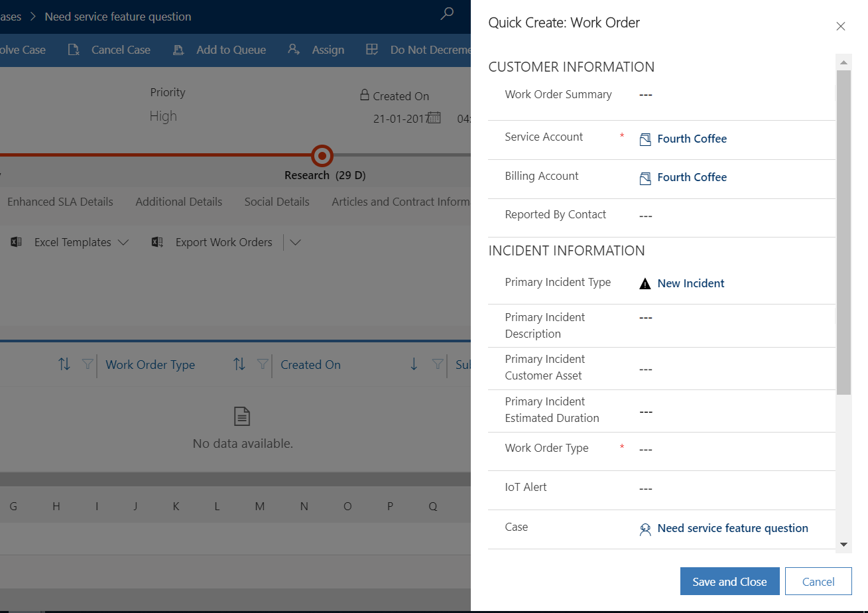This screenshot has height=613, width=868.
Task: Click the Research stage circle marker
Action: tap(322, 156)
